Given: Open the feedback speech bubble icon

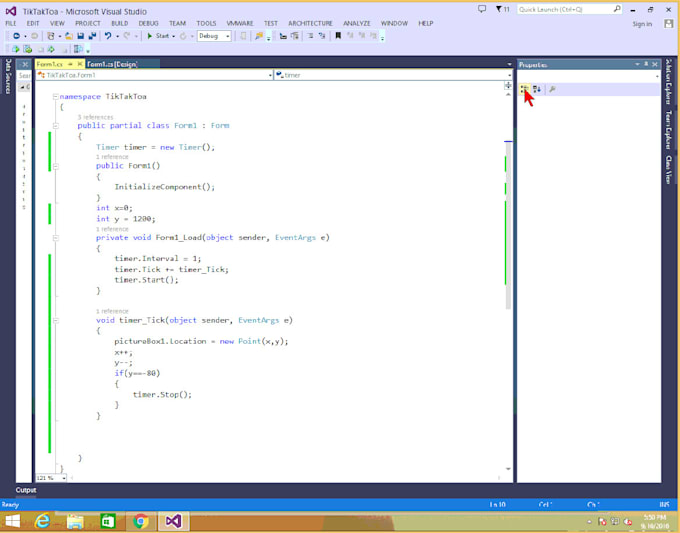Looking at the screenshot, I should click(x=482, y=9).
